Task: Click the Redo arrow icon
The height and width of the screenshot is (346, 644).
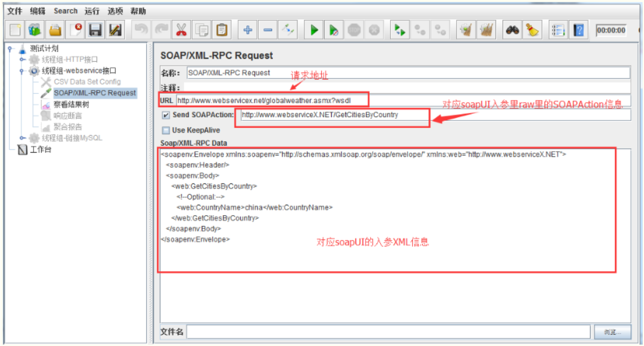Action: [161, 30]
